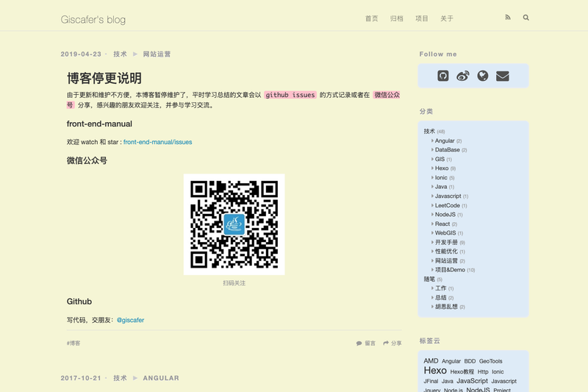Open the globe website follow icon
Image resolution: width=588 pixels, height=392 pixels.
pos(483,76)
